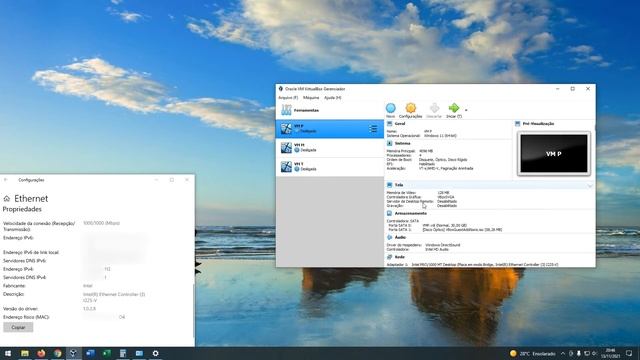Click the Geral section header icon

(389, 124)
